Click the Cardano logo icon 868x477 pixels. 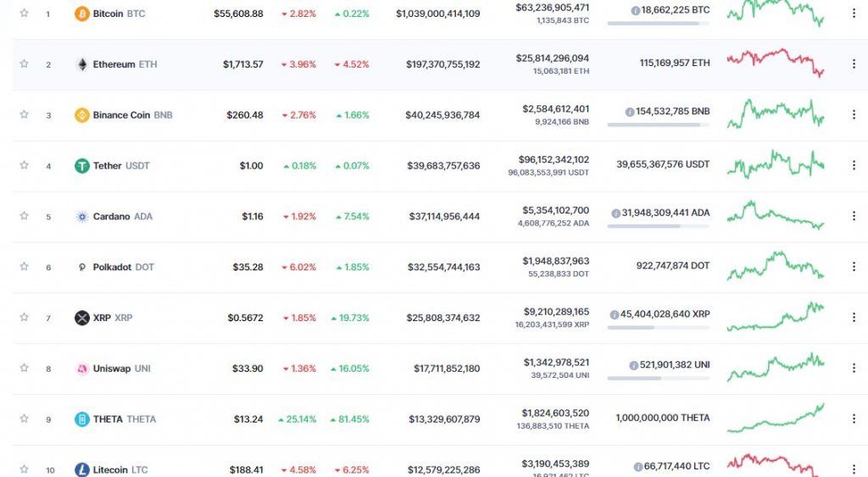tap(82, 216)
